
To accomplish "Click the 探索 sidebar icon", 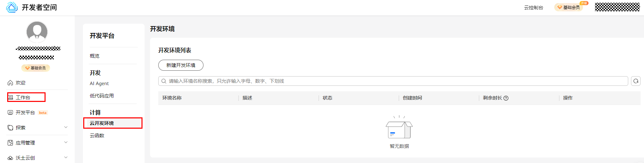I will pyautogui.click(x=10, y=128).
